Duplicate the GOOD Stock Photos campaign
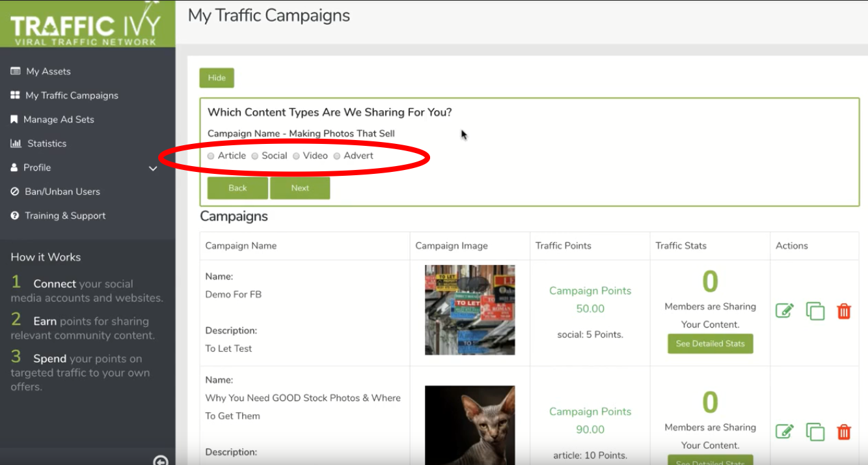The height and width of the screenshot is (465, 868). coord(815,431)
